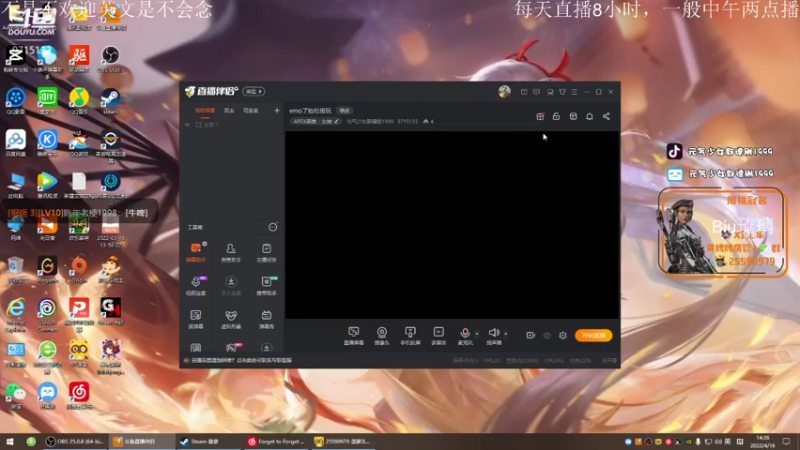
Task: Open the Windows Start menu
Action: 10,441
